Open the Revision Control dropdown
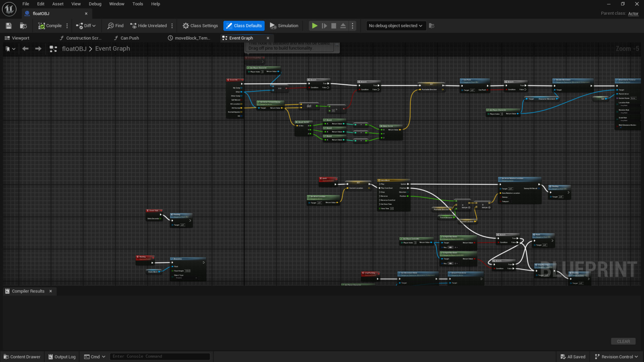The width and height of the screenshot is (644, 362). (616, 357)
